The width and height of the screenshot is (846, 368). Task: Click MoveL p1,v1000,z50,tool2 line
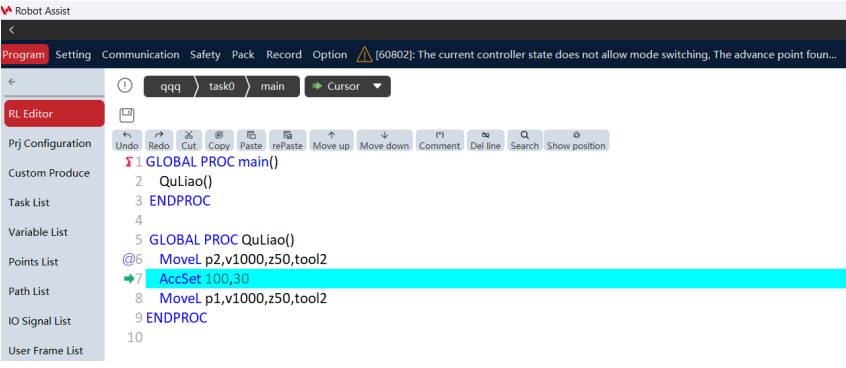pos(243,298)
